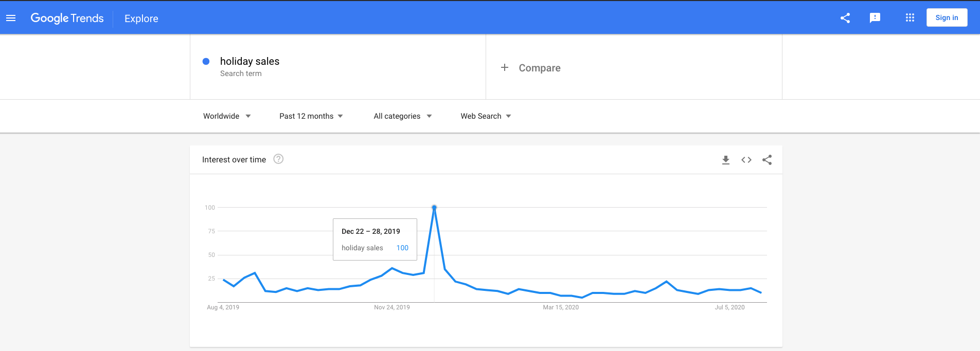Select Explore in the top navigation
The image size is (980, 351).
pyautogui.click(x=140, y=18)
